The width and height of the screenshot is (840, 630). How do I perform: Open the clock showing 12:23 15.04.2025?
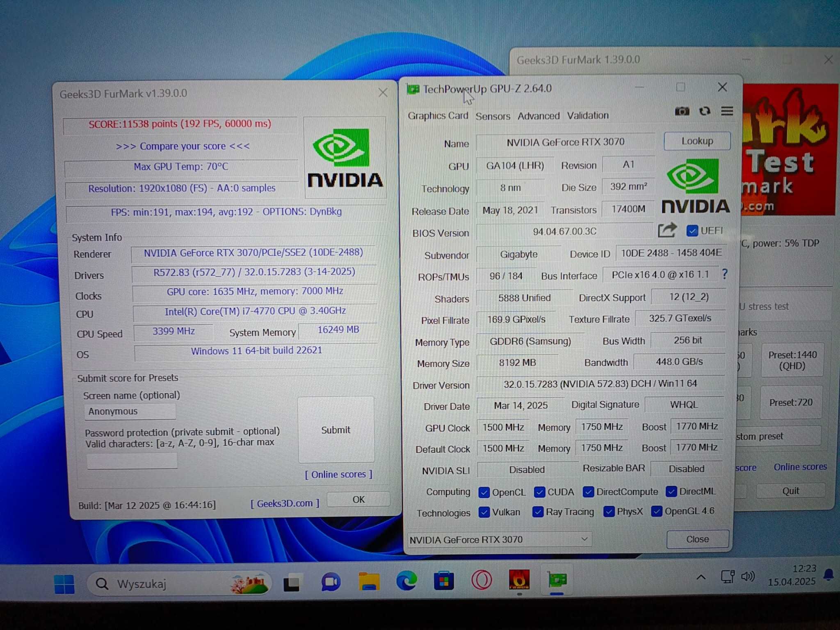(x=792, y=575)
